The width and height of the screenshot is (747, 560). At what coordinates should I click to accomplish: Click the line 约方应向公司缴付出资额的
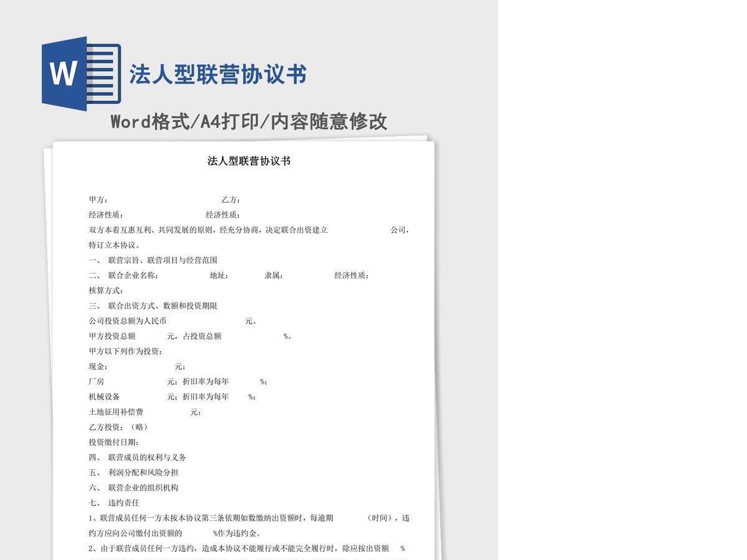click(x=176, y=533)
